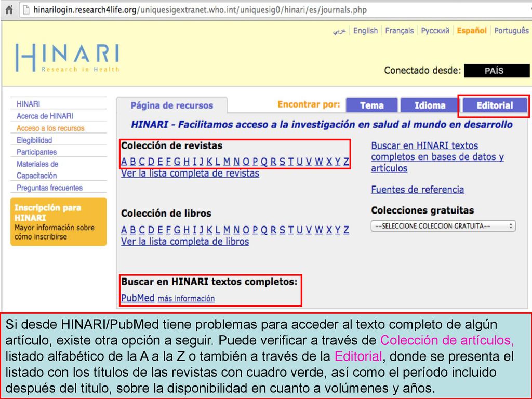Click Colección de libros heading

coord(166,214)
